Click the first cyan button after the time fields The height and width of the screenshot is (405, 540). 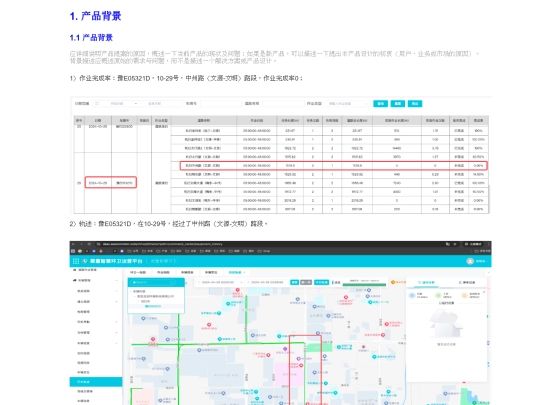(294, 282)
